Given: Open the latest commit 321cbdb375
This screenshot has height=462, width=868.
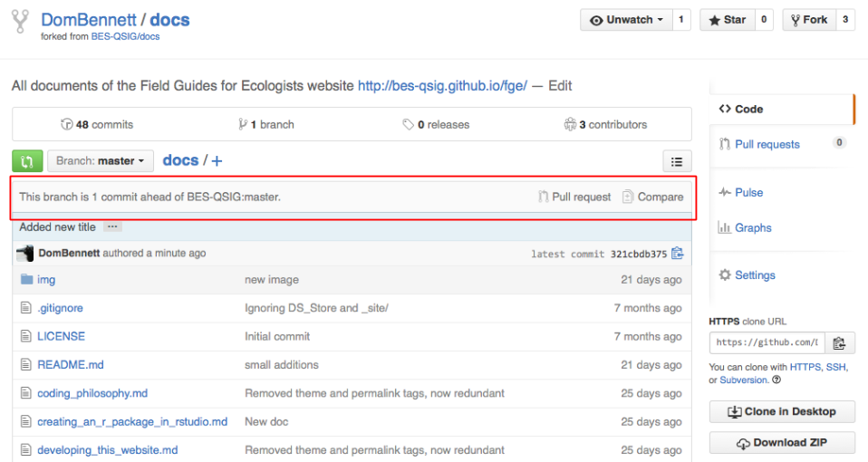Looking at the screenshot, I should coord(639,254).
